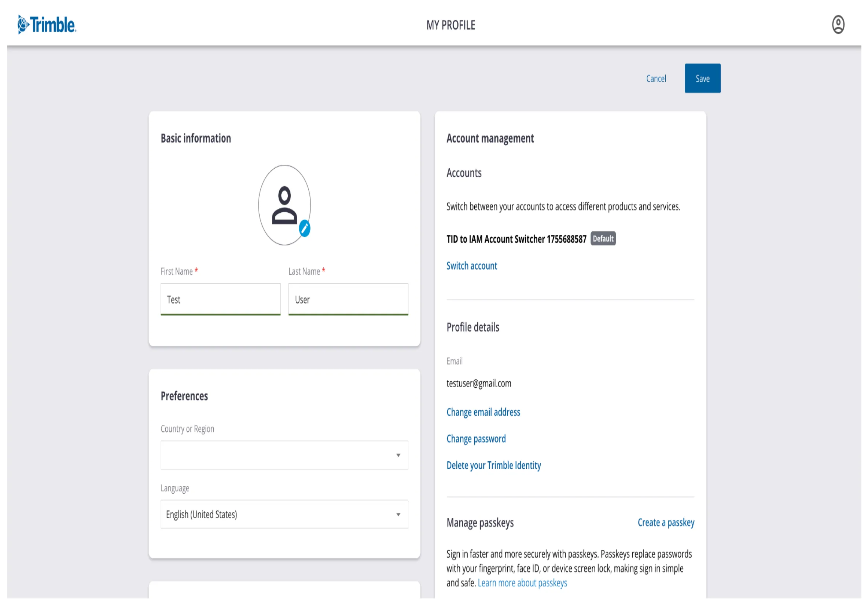Click the Default account badge
Screen dimensions: 868x611
(603, 239)
